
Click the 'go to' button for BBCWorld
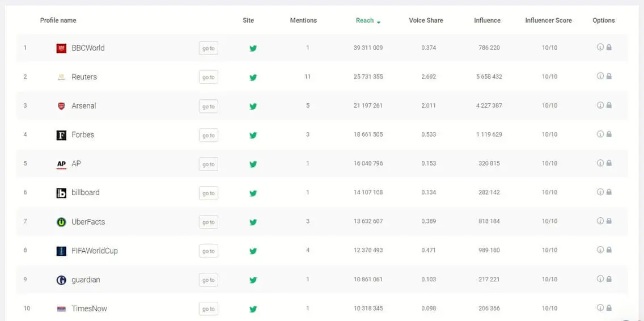pyautogui.click(x=208, y=48)
